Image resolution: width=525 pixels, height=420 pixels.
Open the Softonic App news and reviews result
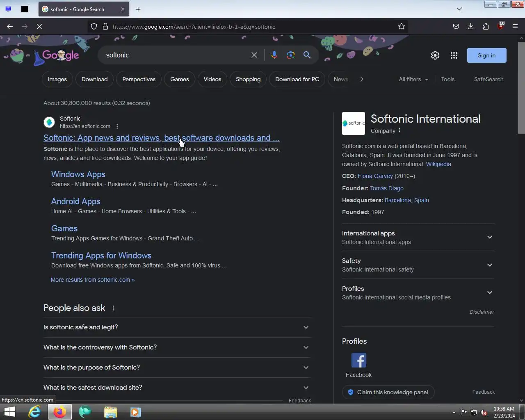pyautogui.click(x=161, y=138)
